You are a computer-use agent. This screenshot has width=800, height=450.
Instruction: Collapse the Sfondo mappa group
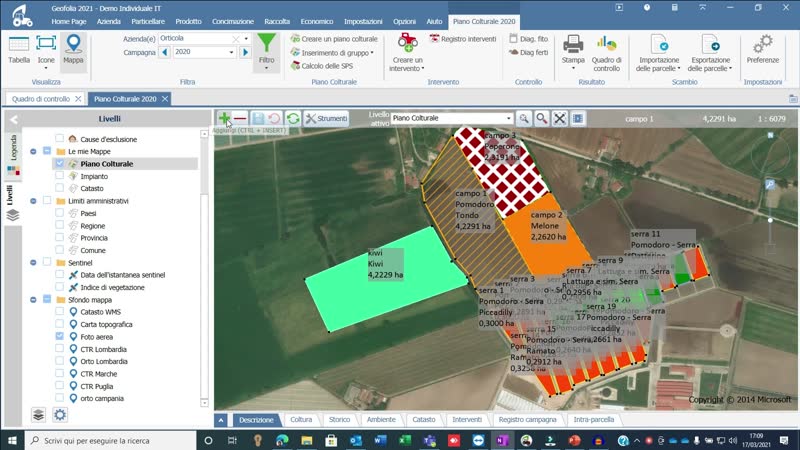[33, 300]
